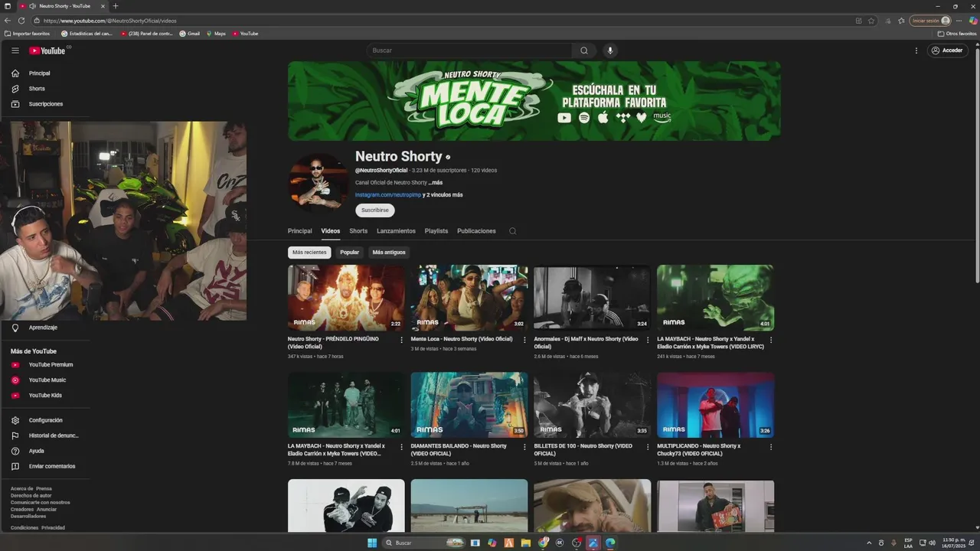This screenshot has height=551, width=980.
Task: Play the MULTIPLICANDO video thumbnail
Action: pos(715,405)
